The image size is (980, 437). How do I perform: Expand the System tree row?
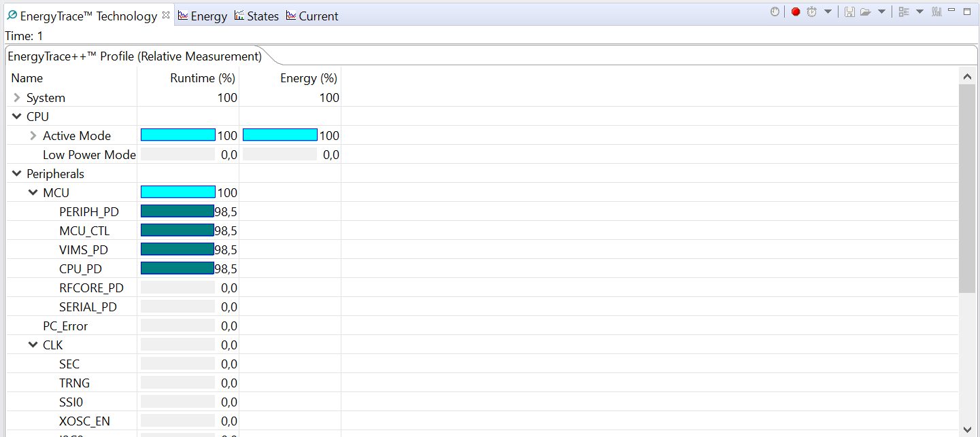[x=17, y=98]
